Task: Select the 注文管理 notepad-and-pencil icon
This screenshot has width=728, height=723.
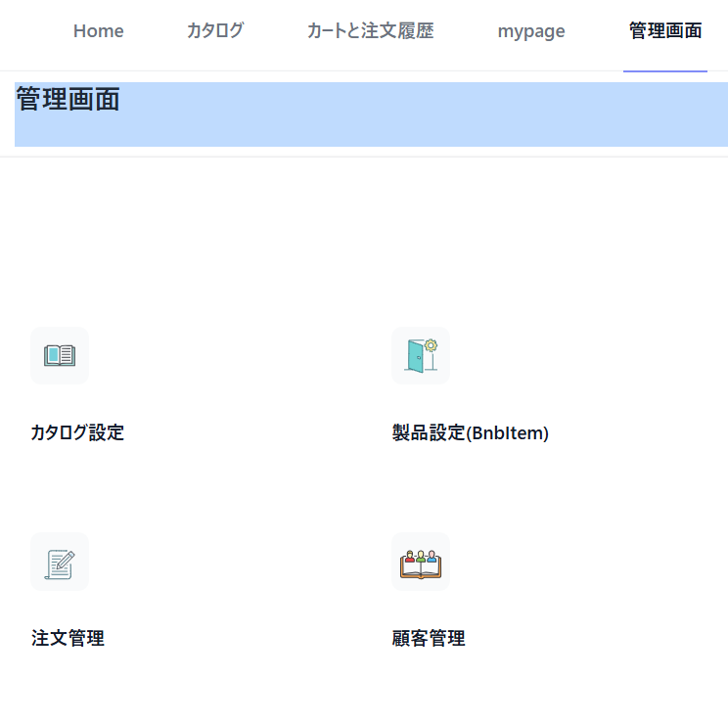Action: point(60,562)
